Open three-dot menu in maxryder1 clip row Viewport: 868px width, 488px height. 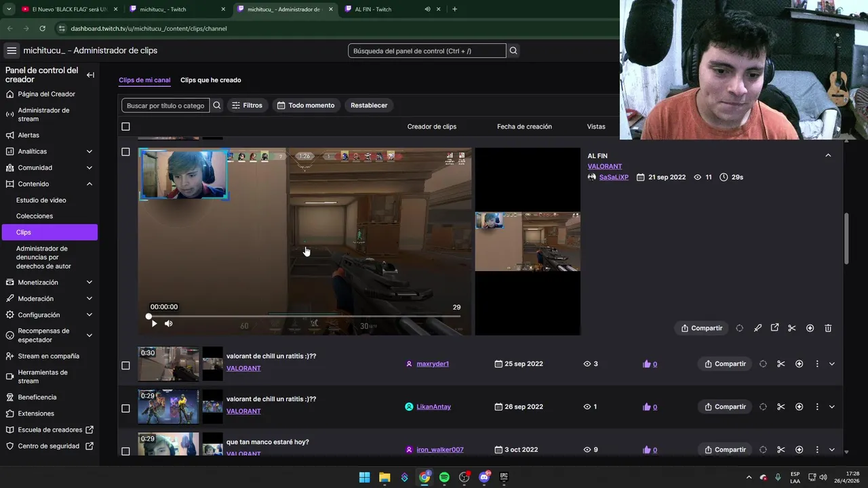point(817,364)
